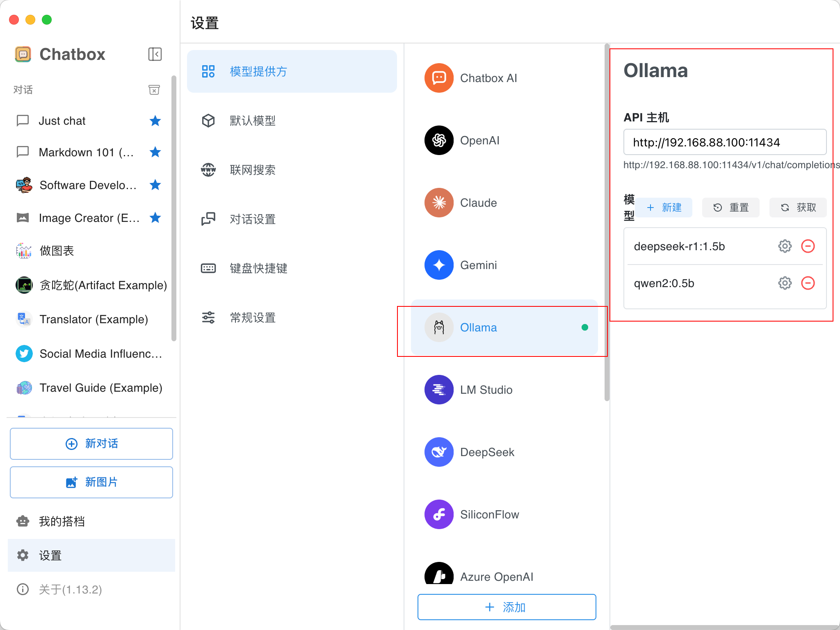Click the API 主机 address input field
840x630 pixels.
pos(725,142)
